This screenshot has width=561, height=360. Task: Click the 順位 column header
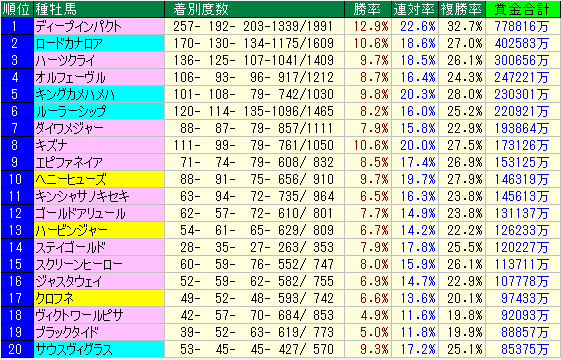tap(17, 9)
